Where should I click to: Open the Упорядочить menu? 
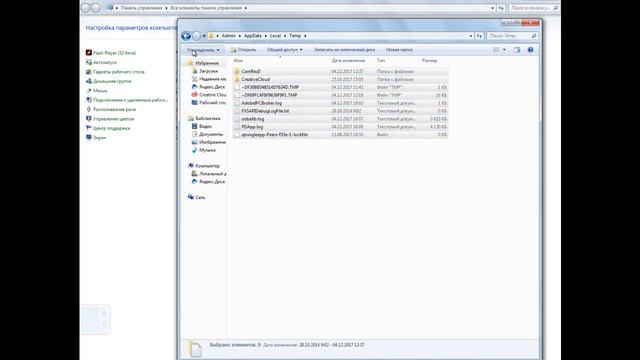203,50
